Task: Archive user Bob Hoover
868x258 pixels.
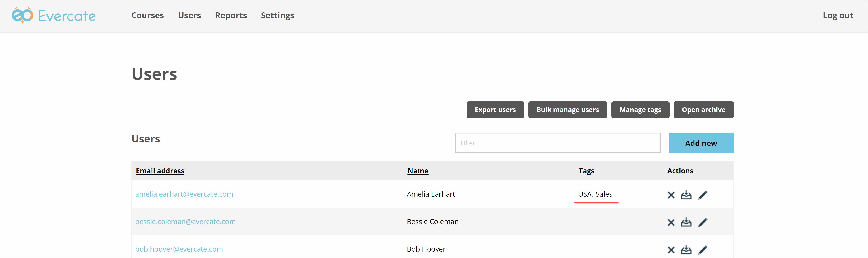Action: [686, 250]
